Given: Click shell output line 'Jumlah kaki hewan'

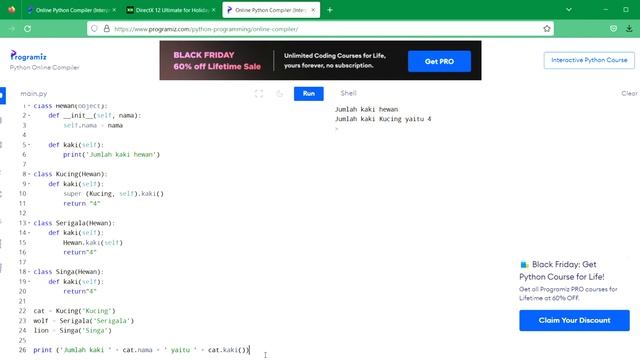Looking at the screenshot, I should (x=366, y=109).
